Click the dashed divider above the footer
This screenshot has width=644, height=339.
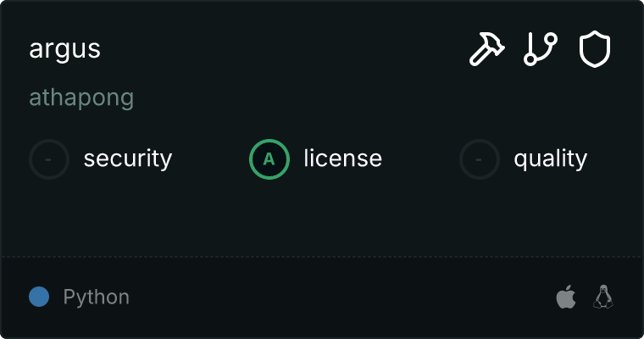point(322,257)
